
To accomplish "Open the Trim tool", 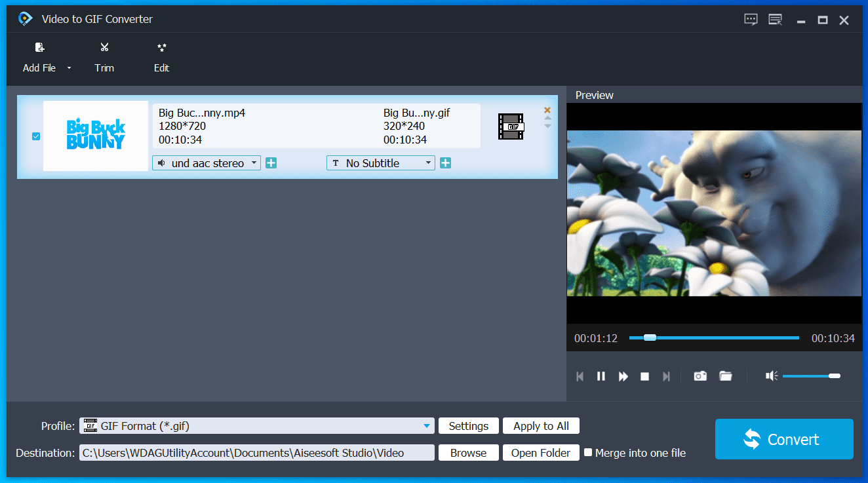I will coord(104,57).
